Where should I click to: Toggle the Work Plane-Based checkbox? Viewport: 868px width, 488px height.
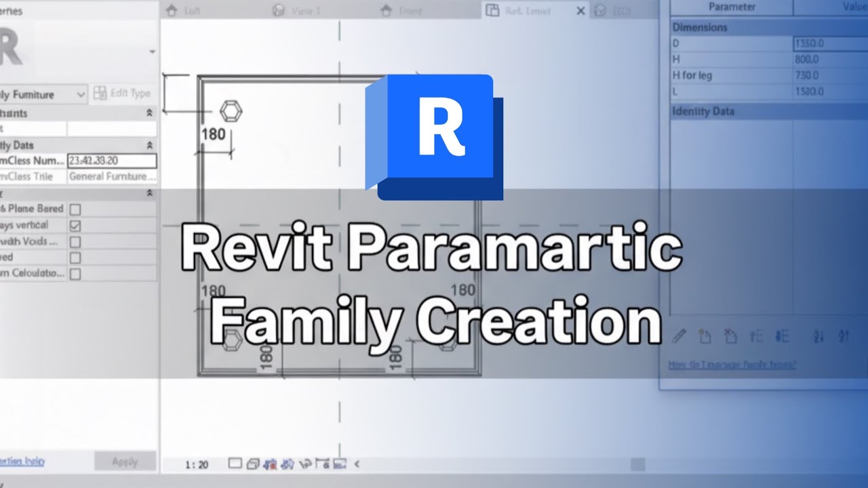point(75,209)
